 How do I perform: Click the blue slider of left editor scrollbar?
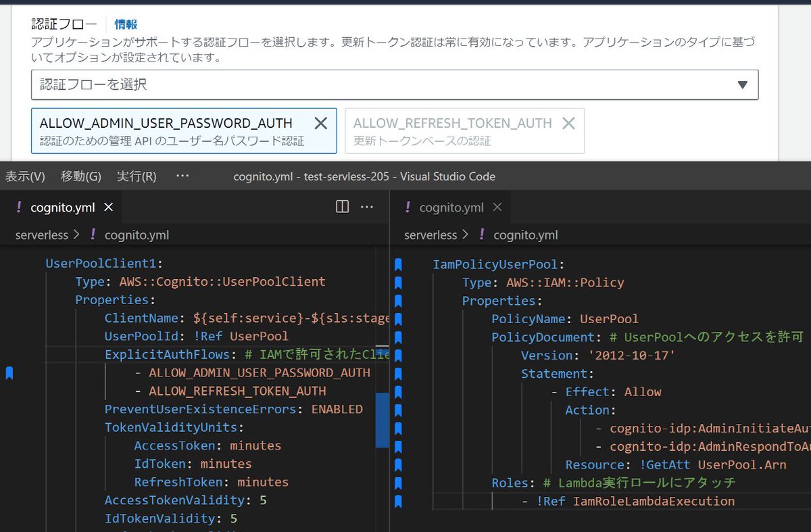383,420
